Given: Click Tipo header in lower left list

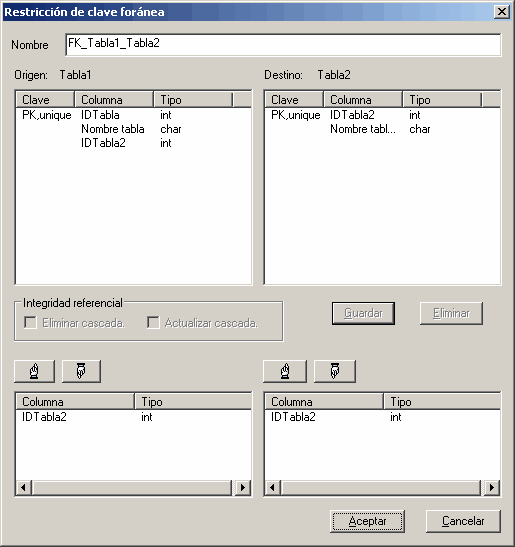Looking at the screenshot, I should click(193, 402).
